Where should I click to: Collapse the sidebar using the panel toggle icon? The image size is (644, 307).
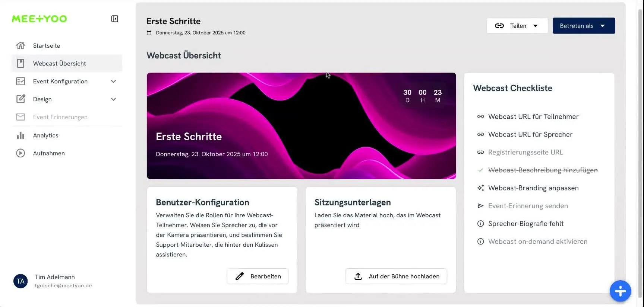click(x=114, y=19)
